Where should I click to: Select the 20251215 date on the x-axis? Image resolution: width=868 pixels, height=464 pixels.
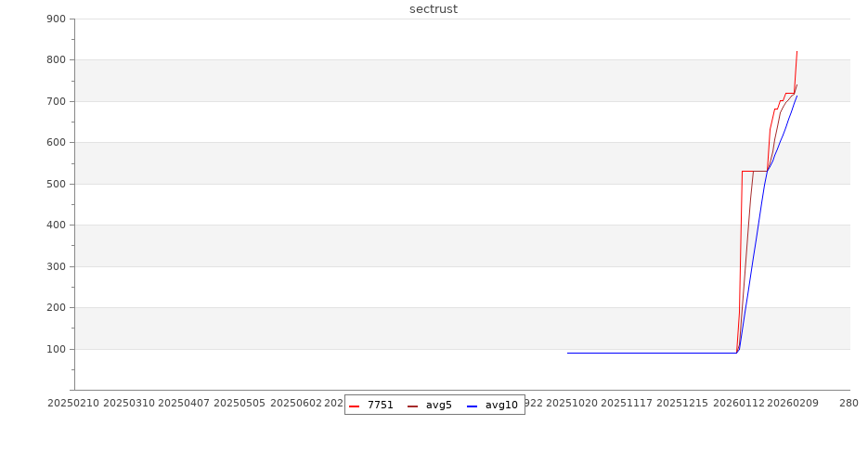[x=682, y=404]
